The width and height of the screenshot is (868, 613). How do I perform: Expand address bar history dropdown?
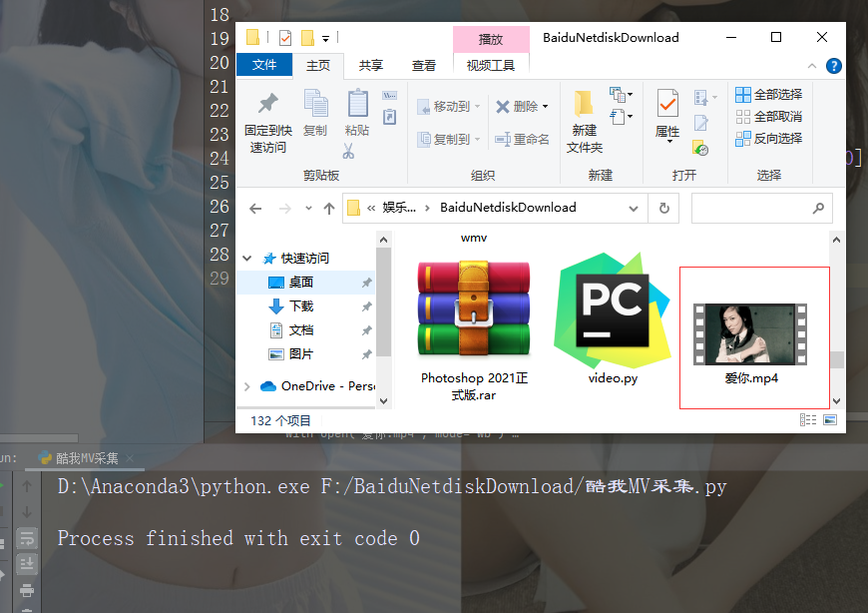tap(634, 209)
